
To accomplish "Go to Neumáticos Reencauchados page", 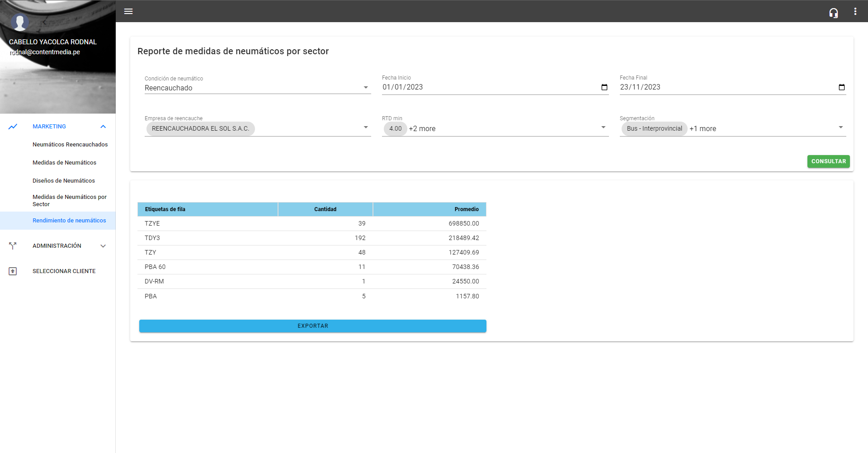I will click(70, 145).
